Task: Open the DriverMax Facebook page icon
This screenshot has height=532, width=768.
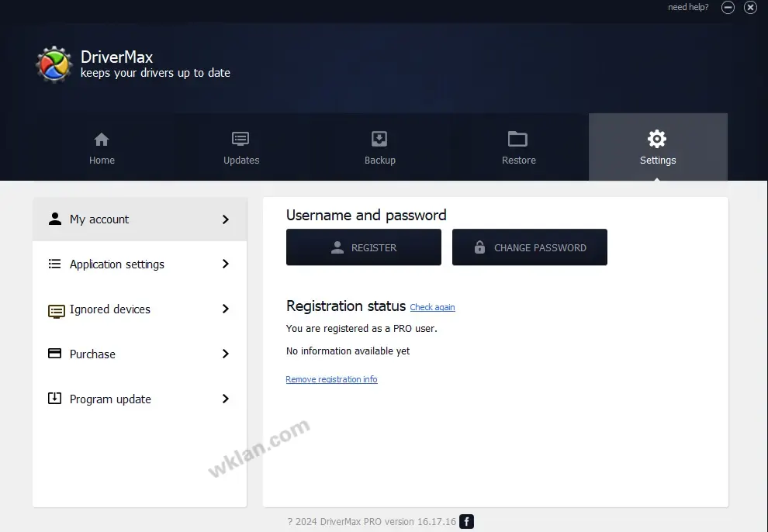Action: [467, 522]
